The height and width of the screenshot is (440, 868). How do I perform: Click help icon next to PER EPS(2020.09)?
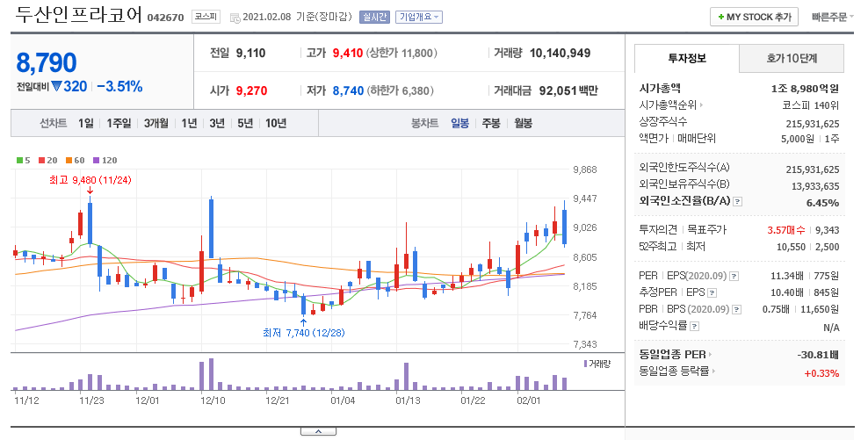click(734, 276)
